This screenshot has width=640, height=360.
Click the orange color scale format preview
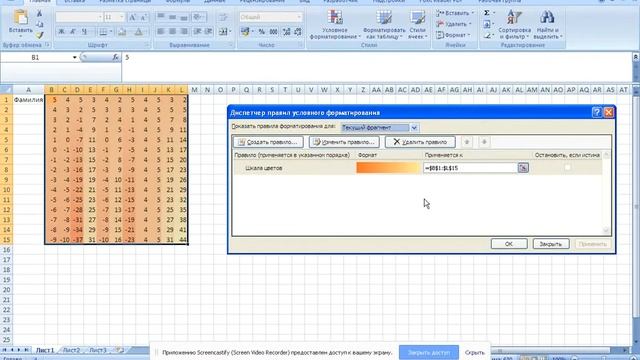pos(388,168)
